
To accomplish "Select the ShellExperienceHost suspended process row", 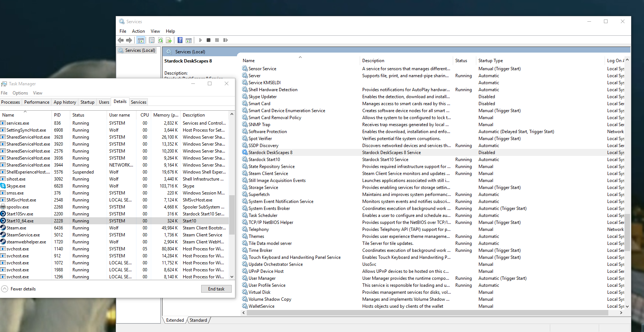I will [x=114, y=172].
